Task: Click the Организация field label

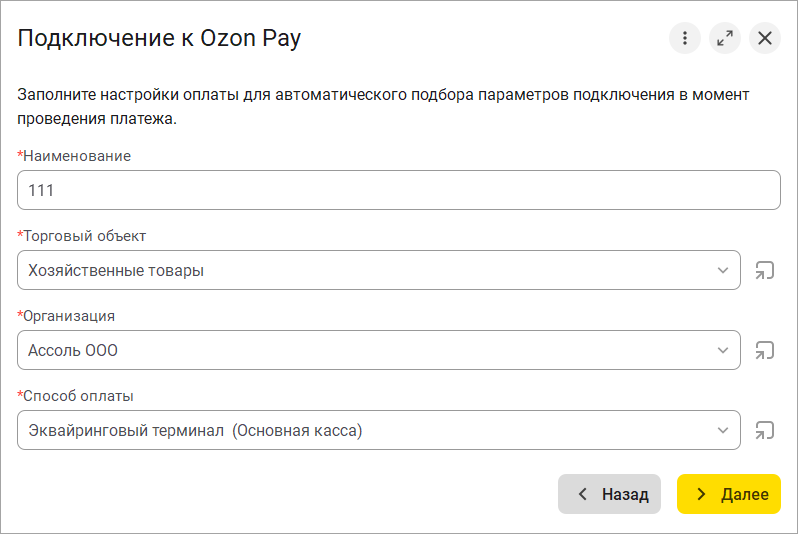Action: [69, 316]
